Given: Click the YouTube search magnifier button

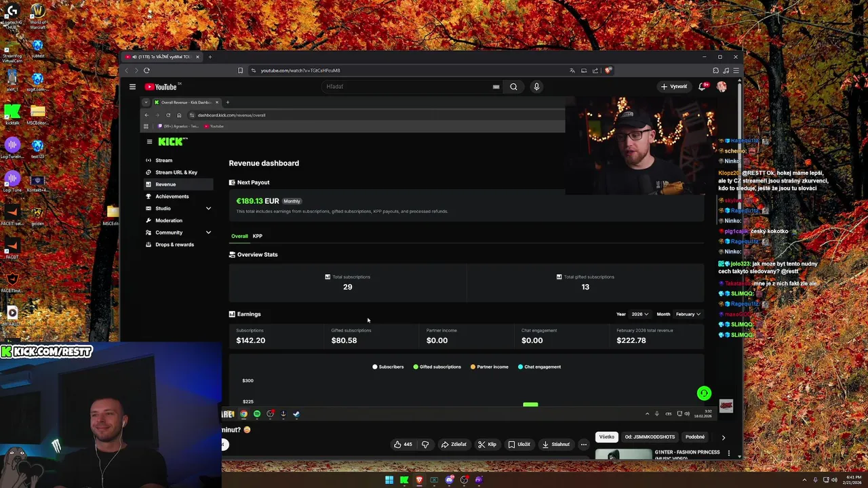Looking at the screenshot, I should point(513,87).
